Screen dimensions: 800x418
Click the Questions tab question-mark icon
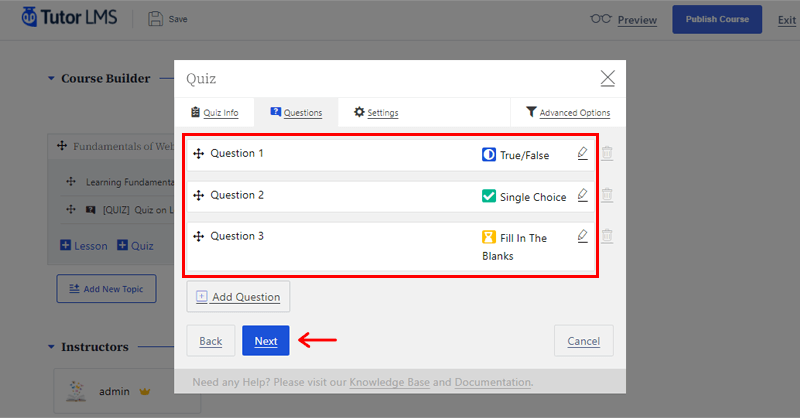[x=276, y=112]
